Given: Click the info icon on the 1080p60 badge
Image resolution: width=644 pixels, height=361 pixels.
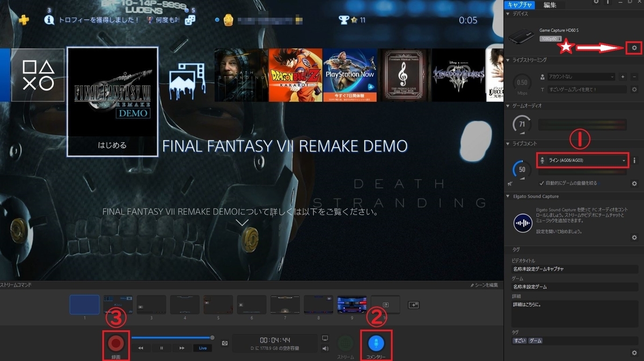Looking at the screenshot, I should tap(560, 39).
